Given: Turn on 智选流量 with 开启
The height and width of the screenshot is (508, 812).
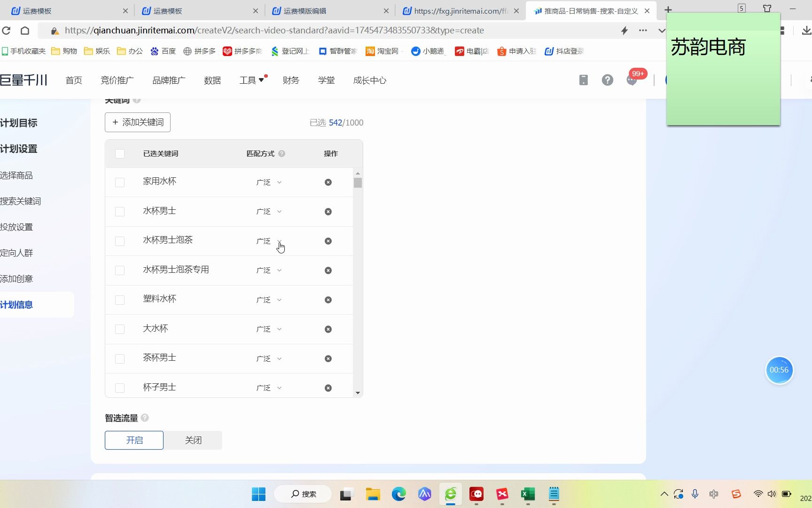Looking at the screenshot, I should point(134,440).
